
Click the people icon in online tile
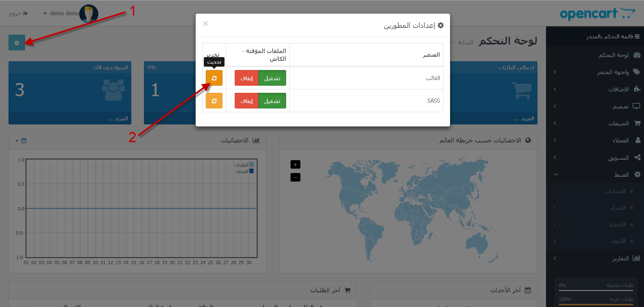tap(113, 90)
